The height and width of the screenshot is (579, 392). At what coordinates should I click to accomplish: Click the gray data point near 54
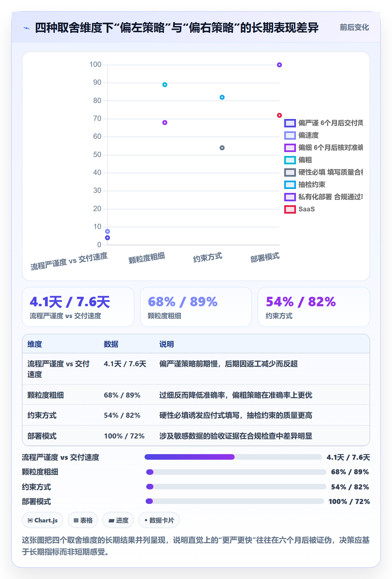coord(222,148)
